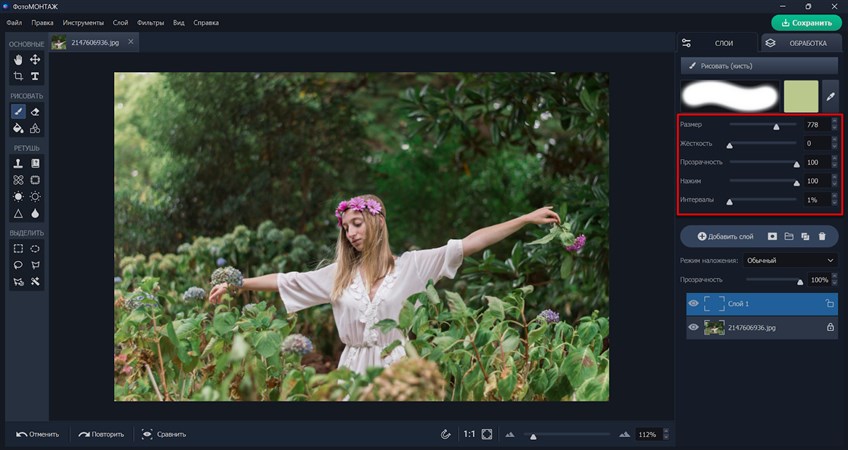Screen dimensions: 848x450
Task: Open the Фильтры menu
Action: [151, 21]
